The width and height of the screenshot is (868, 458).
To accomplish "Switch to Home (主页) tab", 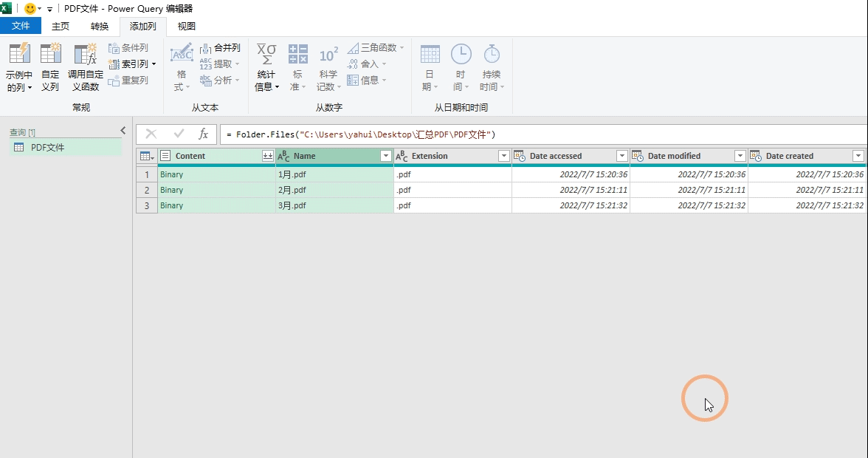I will click(61, 26).
